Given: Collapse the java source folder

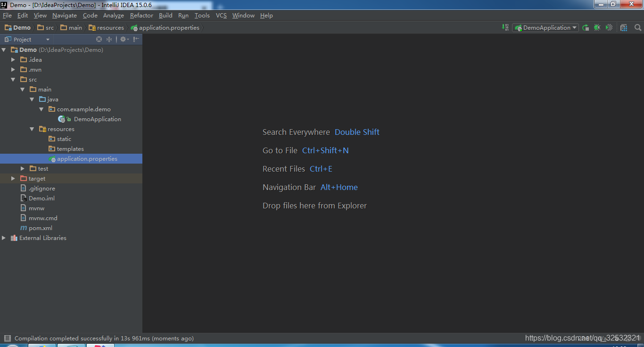Looking at the screenshot, I should point(32,99).
